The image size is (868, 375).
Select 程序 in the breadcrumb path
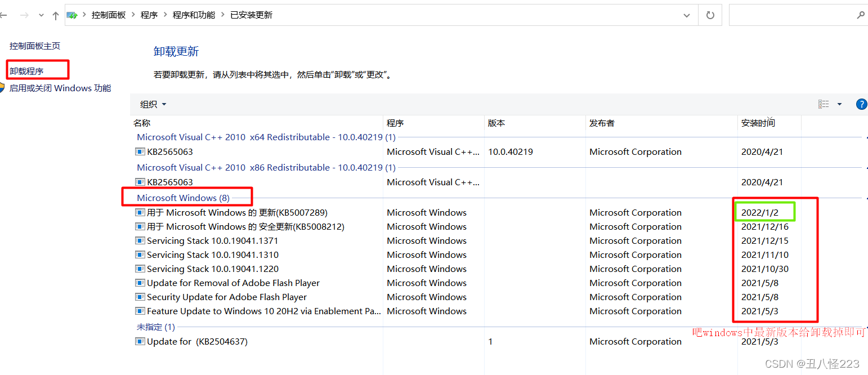(149, 15)
